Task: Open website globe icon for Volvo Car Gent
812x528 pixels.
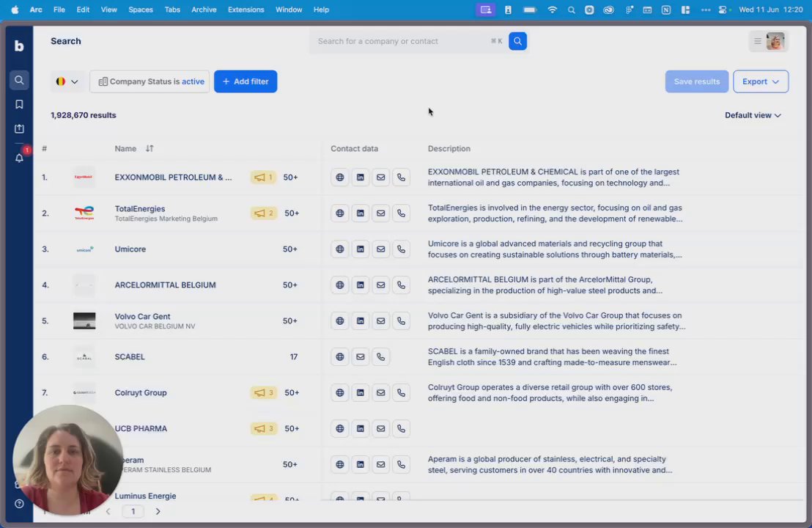Action: 340,320
